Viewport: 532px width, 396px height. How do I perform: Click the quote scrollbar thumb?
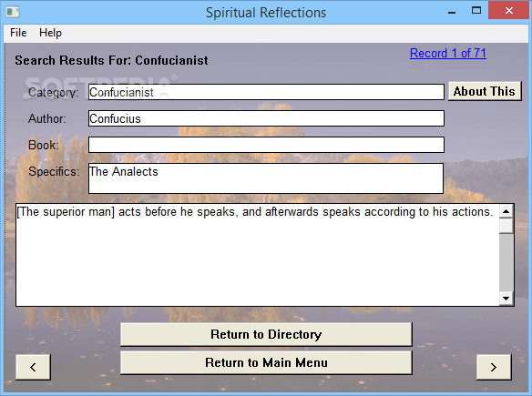click(x=506, y=226)
